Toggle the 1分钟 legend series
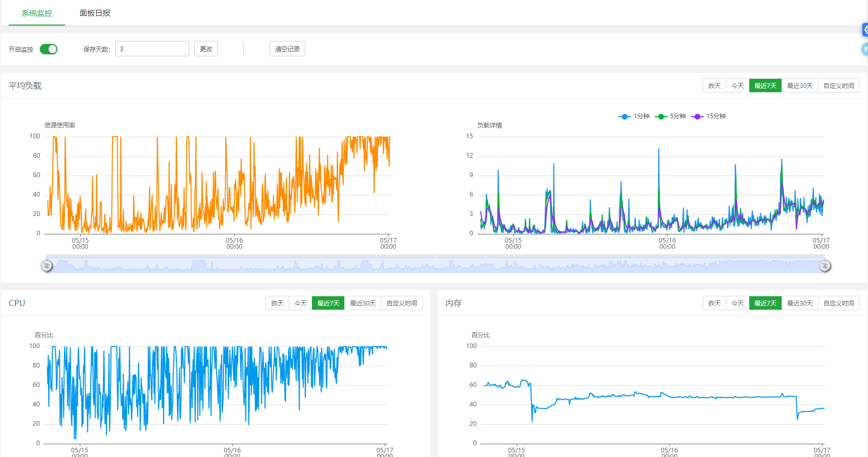868x457 pixels. (634, 116)
